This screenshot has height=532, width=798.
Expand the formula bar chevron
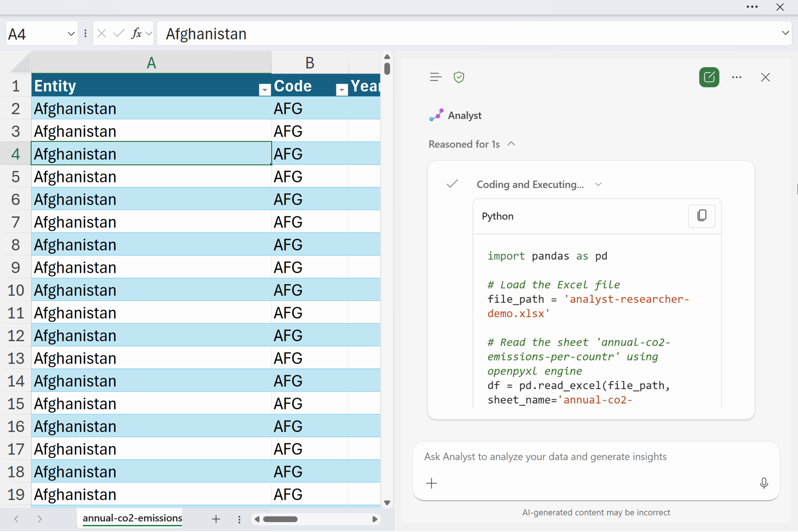(785, 33)
